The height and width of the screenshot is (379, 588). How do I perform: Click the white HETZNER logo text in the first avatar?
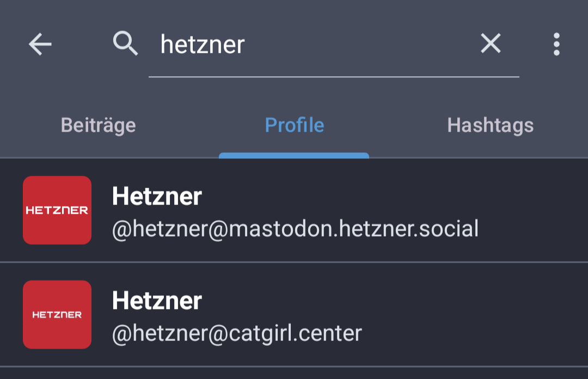(57, 210)
